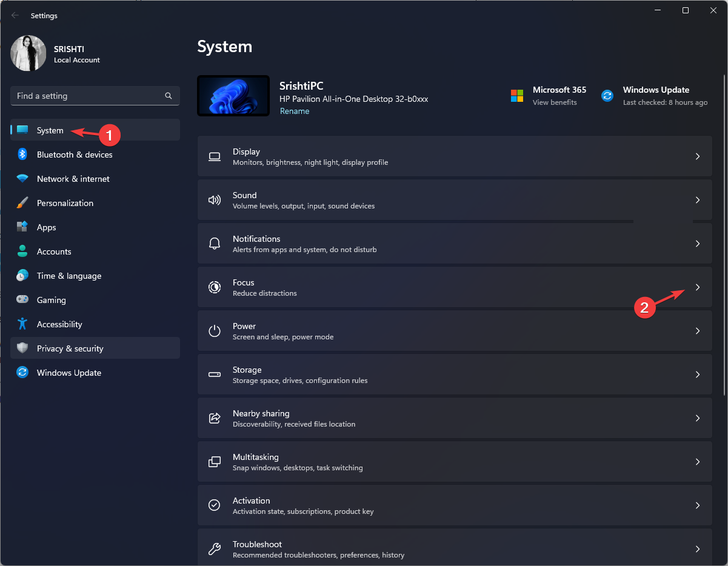This screenshot has width=728, height=566.
Task: Click the Storage drive icon
Action: (215, 375)
